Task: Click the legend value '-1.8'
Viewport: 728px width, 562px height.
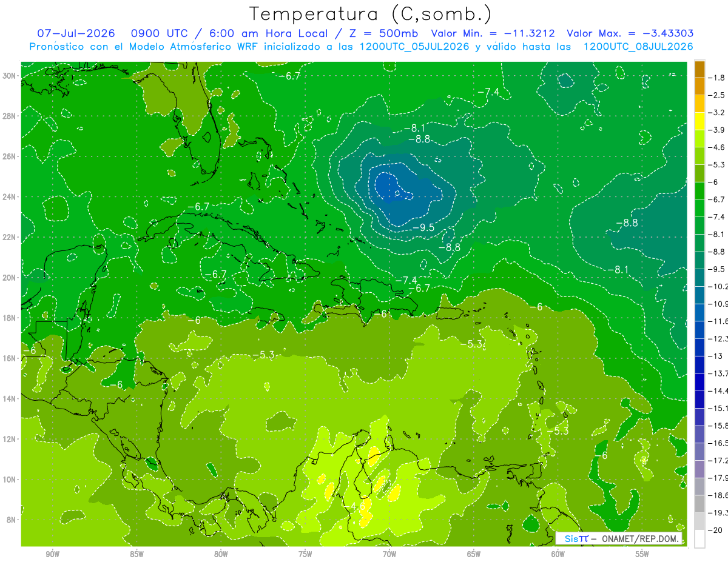Action: coord(717,78)
